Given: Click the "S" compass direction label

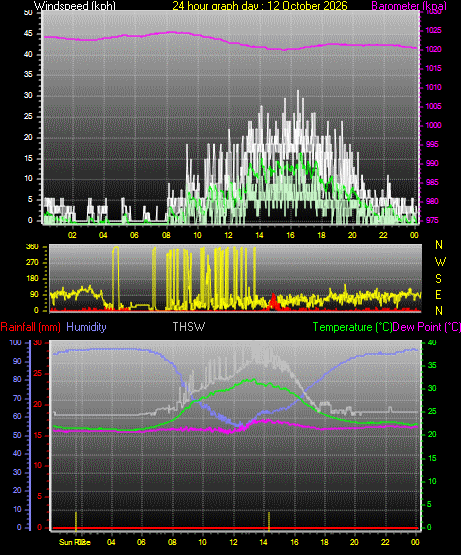Looking at the screenshot, I should click(438, 279).
